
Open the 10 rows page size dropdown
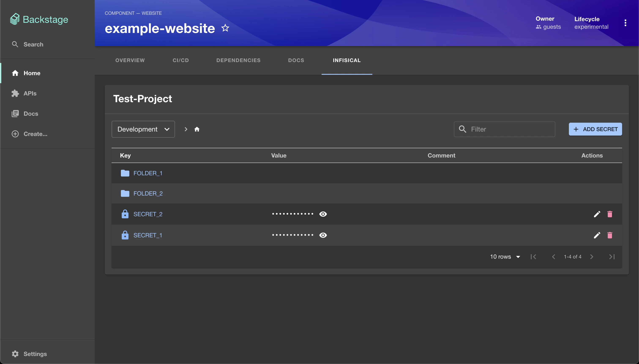[x=505, y=257]
